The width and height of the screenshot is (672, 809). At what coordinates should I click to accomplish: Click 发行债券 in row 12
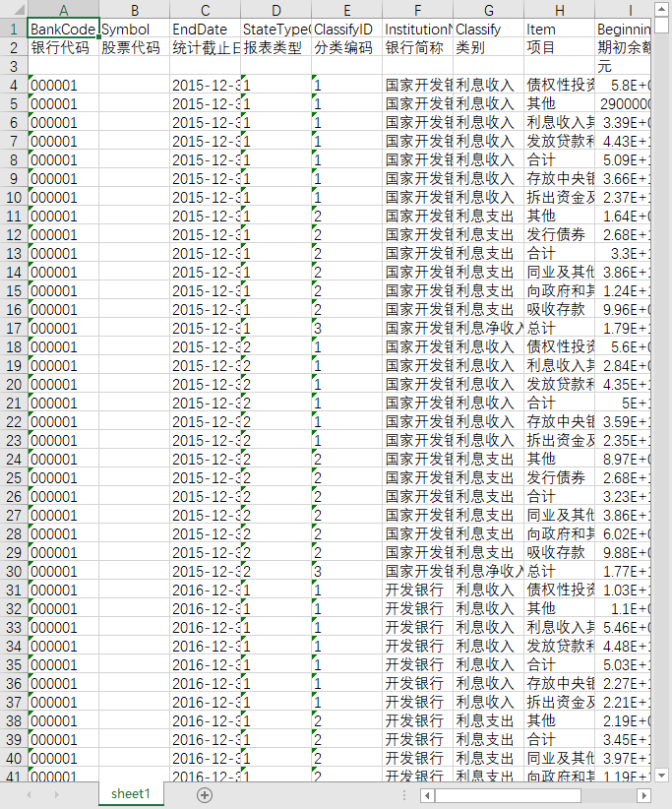pyautogui.click(x=559, y=235)
